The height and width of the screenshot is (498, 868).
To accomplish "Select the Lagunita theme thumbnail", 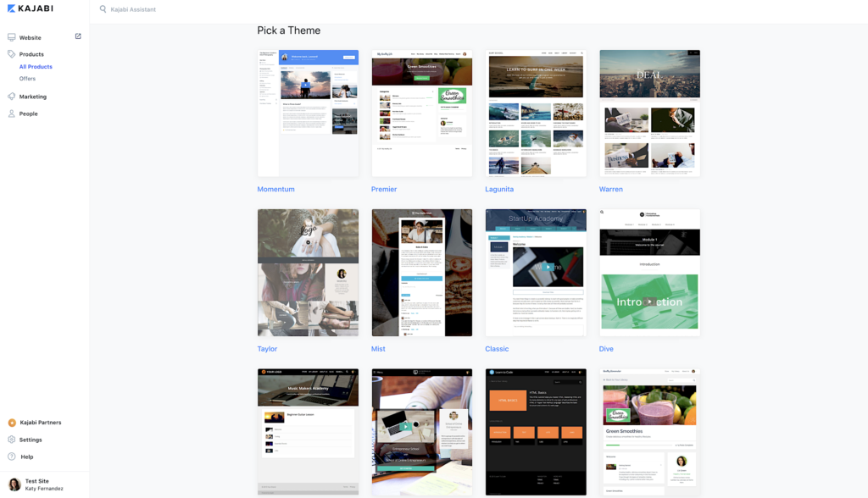I will (x=536, y=113).
